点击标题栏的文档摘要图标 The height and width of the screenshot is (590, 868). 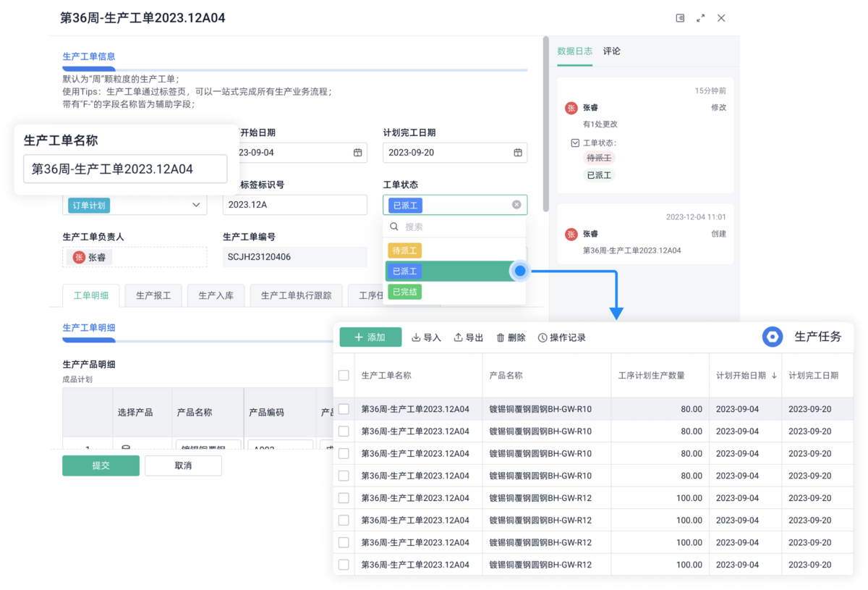(x=678, y=18)
